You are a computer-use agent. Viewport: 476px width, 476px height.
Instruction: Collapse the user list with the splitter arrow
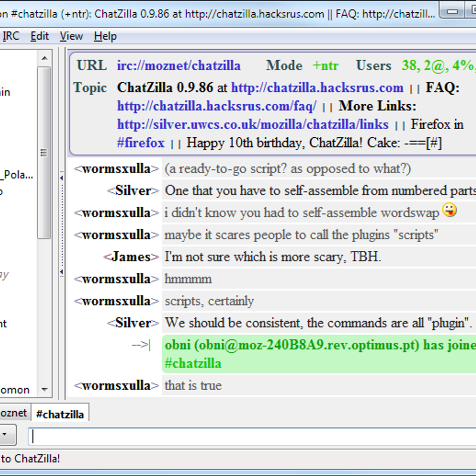pyautogui.click(x=62, y=178)
